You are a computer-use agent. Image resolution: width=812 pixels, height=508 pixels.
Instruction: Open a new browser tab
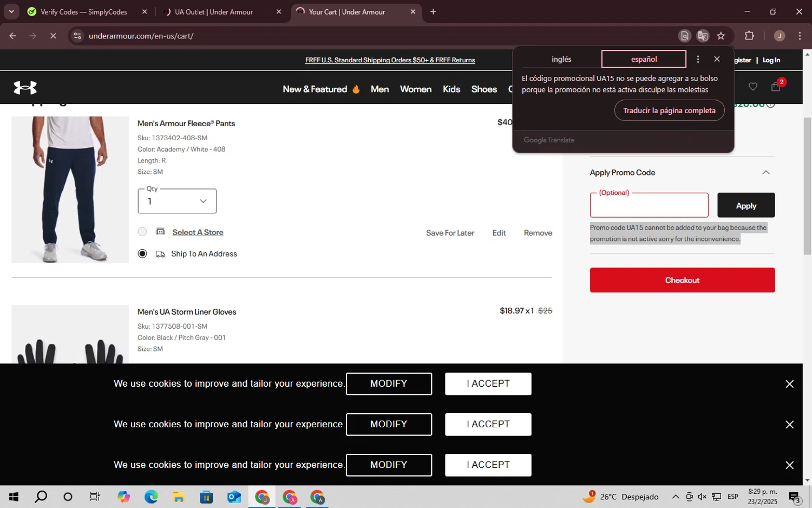point(433,12)
